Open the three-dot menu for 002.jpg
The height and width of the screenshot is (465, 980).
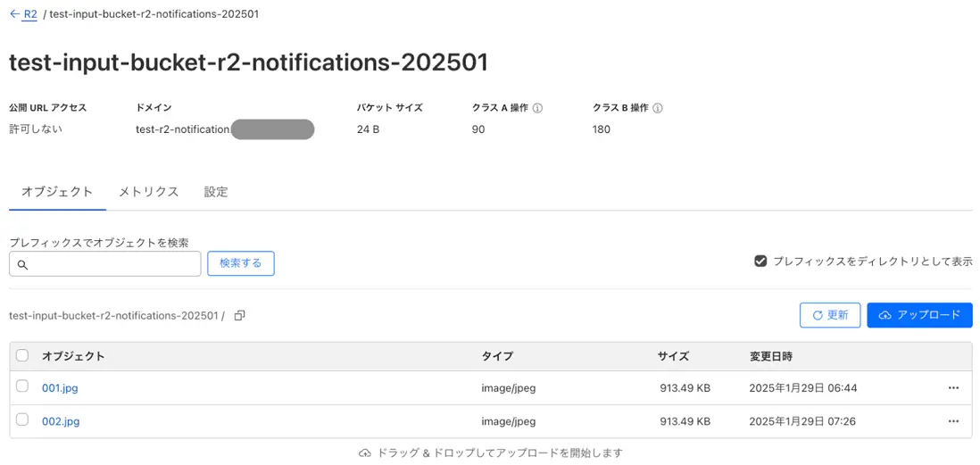click(953, 421)
